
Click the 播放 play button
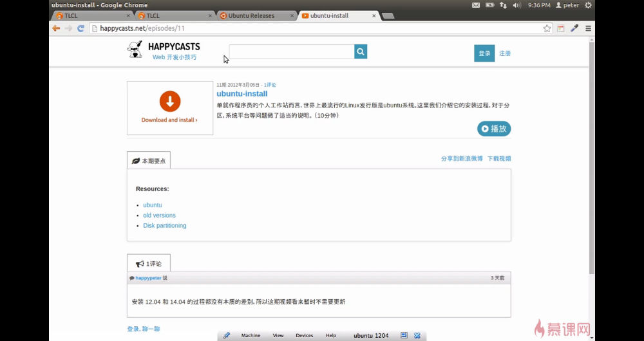tap(494, 129)
